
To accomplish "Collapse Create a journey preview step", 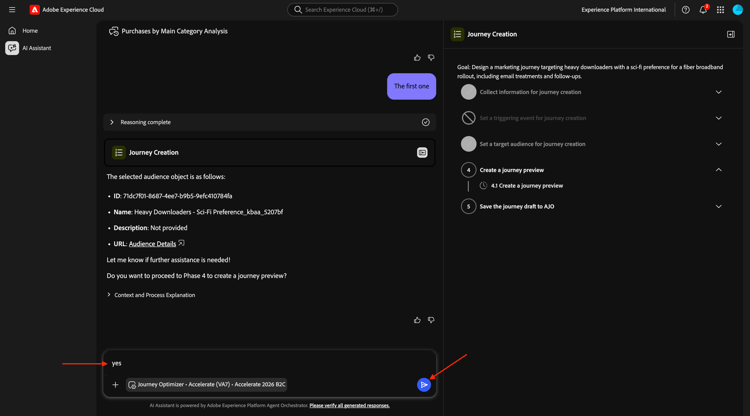I will [718, 170].
